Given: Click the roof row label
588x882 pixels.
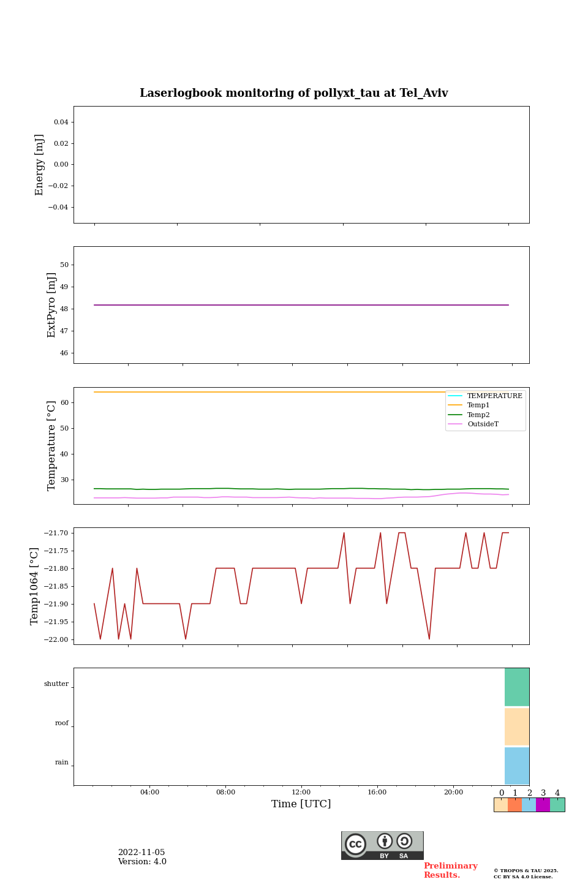Looking at the screenshot, I should coord(62,723).
